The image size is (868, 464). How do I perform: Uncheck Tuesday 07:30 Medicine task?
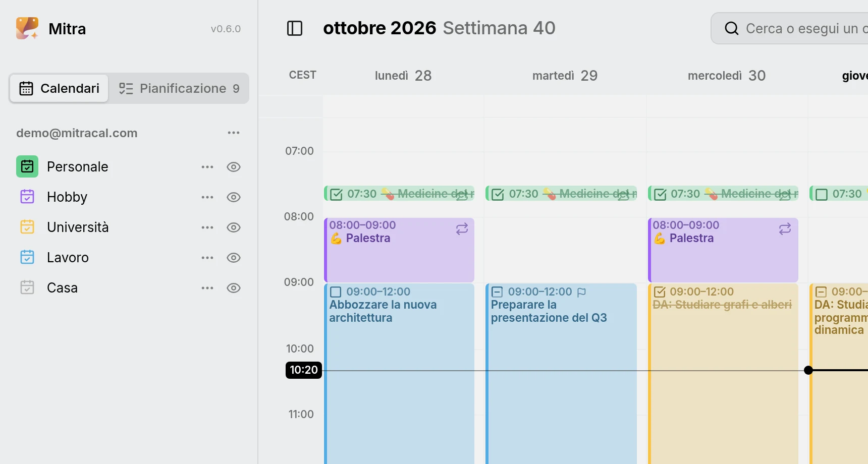coord(498,194)
